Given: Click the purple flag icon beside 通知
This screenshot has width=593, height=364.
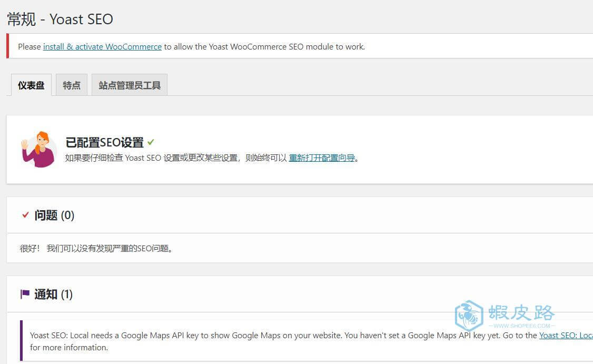Looking at the screenshot, I should coord(25,294).
